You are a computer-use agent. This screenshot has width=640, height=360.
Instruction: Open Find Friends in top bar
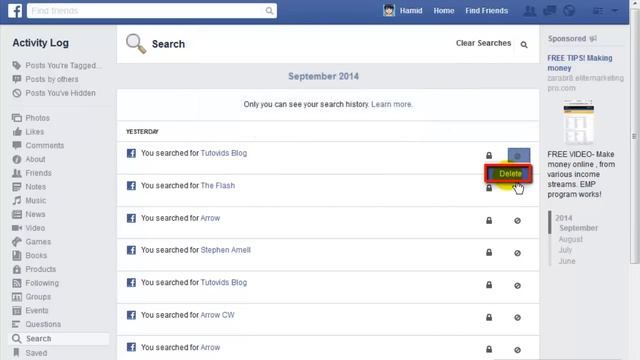point(487,11)
